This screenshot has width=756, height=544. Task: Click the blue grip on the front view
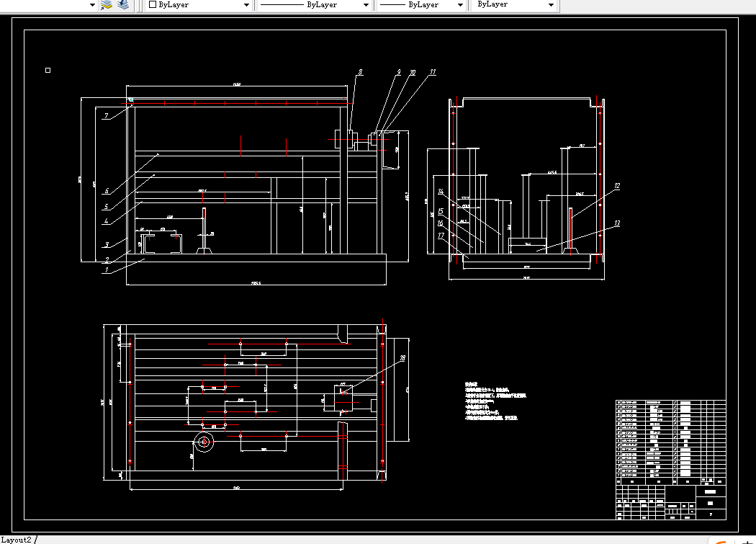coord(130,100)
